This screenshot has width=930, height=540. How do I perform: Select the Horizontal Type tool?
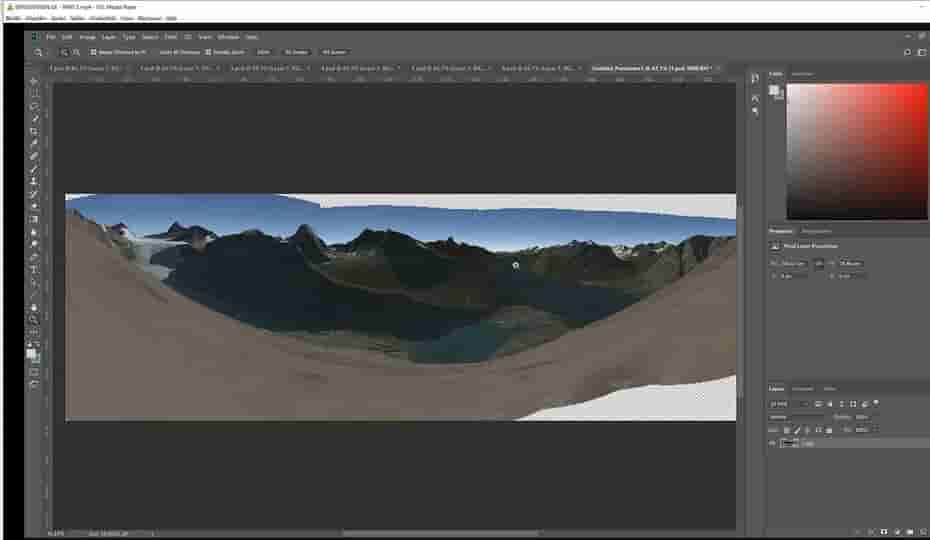[34, 270]
